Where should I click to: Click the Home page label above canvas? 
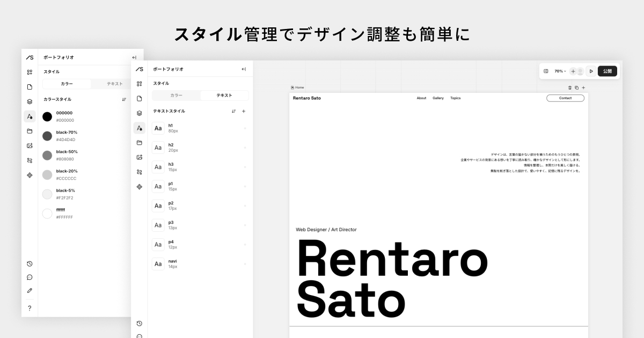pyautogui.click(x=297, y=87)
